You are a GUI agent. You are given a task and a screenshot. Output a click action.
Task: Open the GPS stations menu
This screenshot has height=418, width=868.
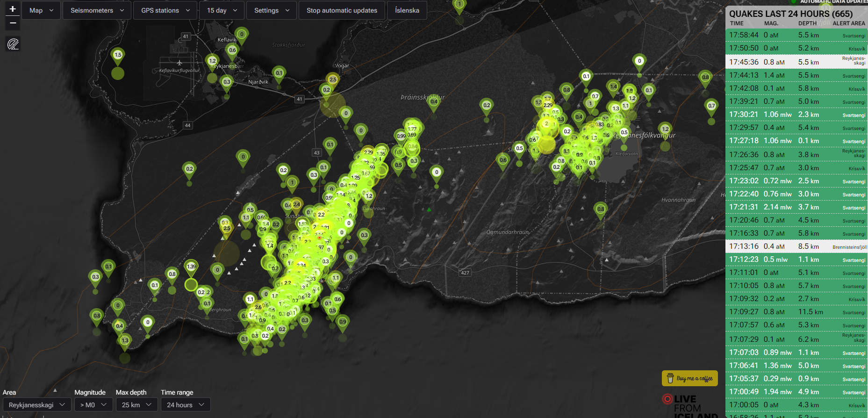165,10
